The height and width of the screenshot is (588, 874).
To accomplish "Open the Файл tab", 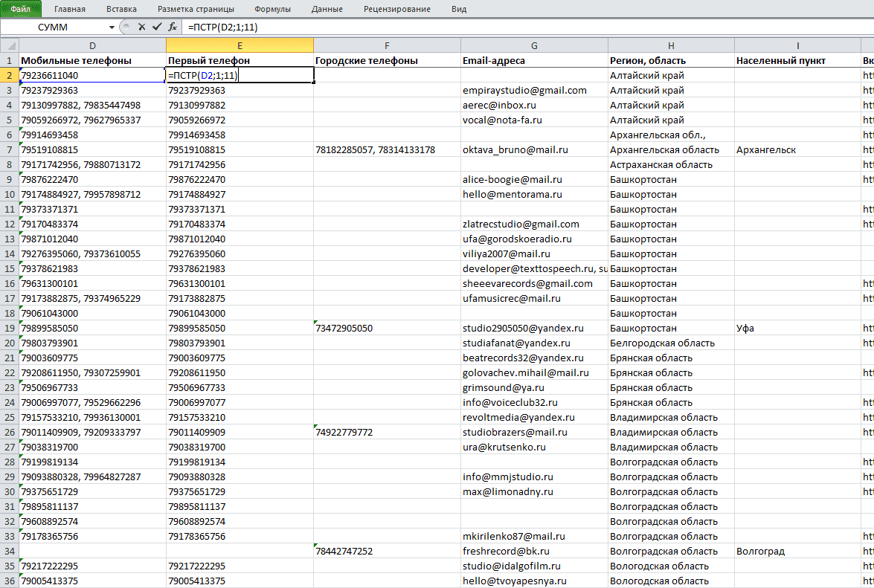I will tap(21, 9).
